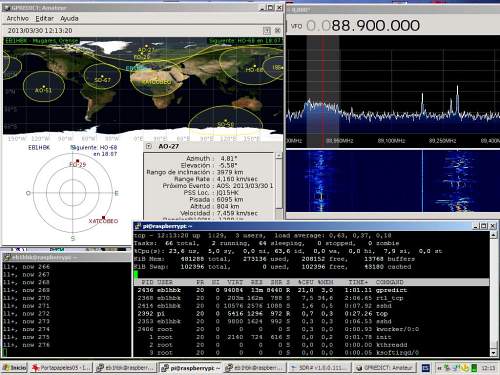Expand the AO-27 satellite selector dropdown

pos(149,146)
